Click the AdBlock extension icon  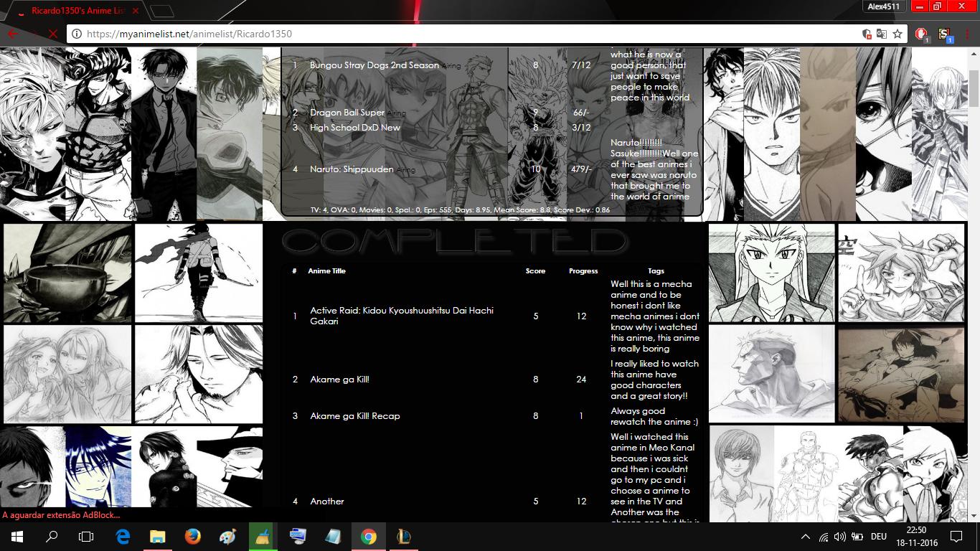tap(922, 34)
